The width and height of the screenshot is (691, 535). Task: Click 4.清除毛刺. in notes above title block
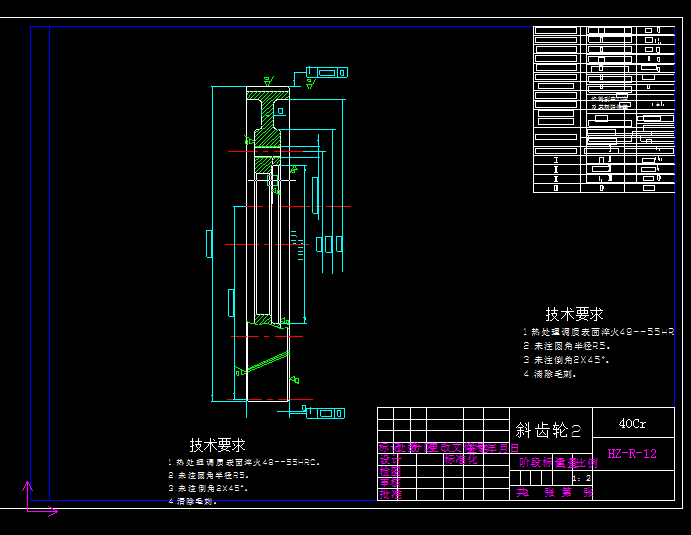click(550, 374)
